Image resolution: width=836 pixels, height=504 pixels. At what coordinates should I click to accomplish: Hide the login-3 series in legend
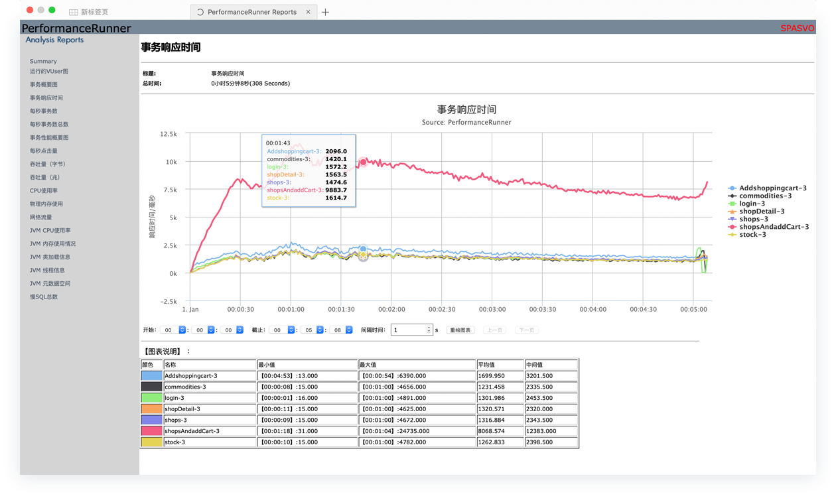[x=752, y=204]
